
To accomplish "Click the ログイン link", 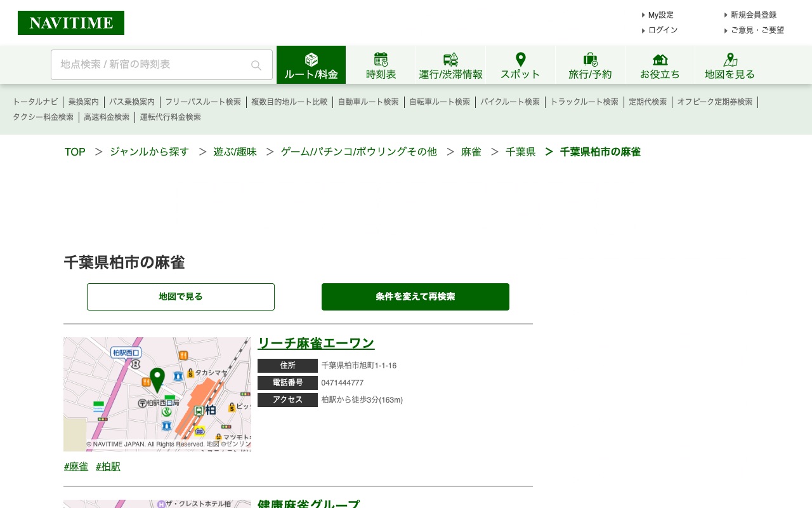I will pyautogui.click(x=663, y=30).
